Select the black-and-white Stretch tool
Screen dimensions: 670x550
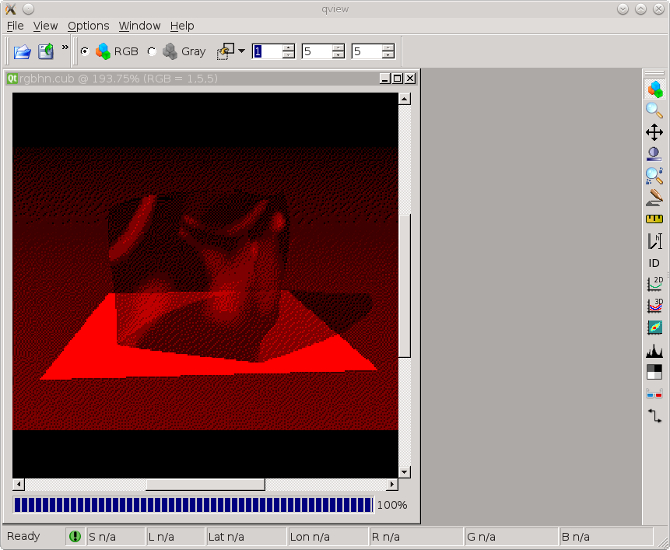click(x=654, y=372)
